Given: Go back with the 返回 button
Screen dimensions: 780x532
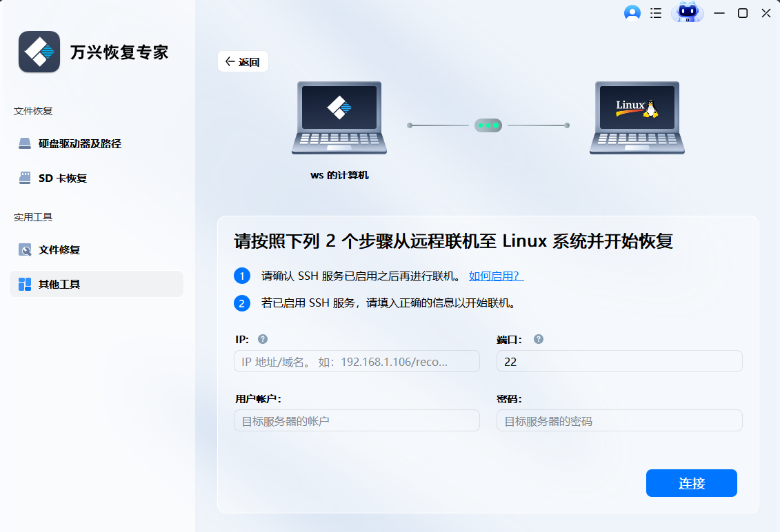Looking at the screenshot, I should coord(243,61).
